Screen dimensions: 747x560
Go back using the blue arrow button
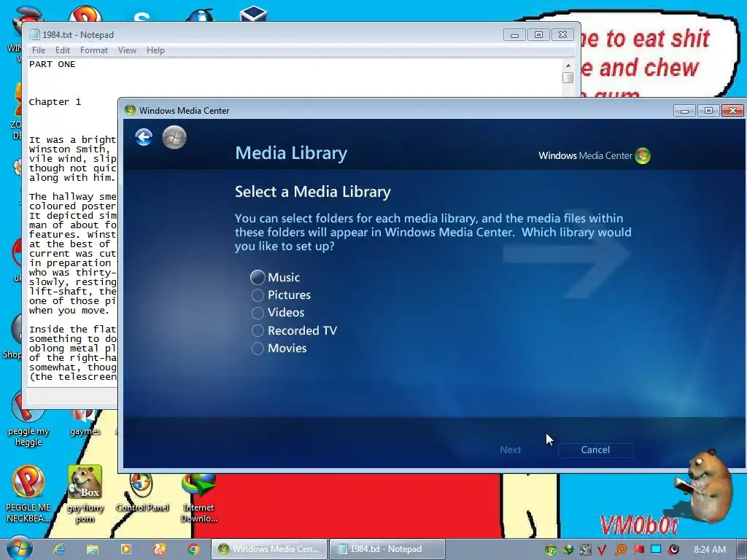point(144,137)
